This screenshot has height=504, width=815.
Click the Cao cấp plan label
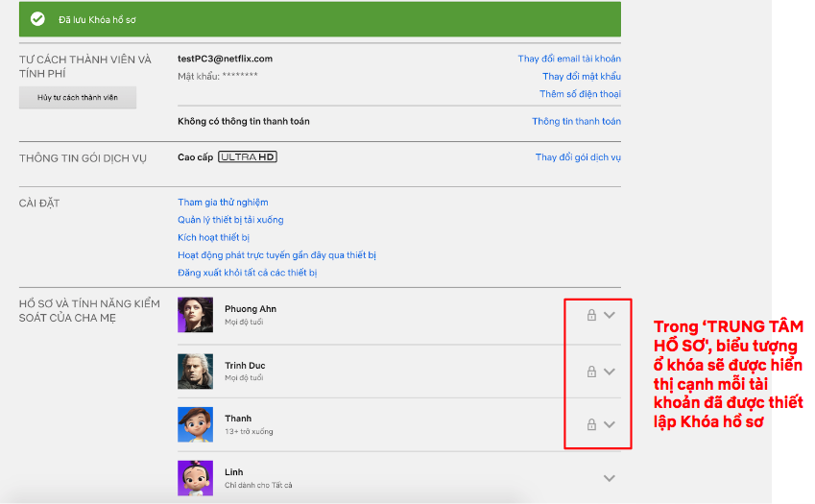coord(196,156)
